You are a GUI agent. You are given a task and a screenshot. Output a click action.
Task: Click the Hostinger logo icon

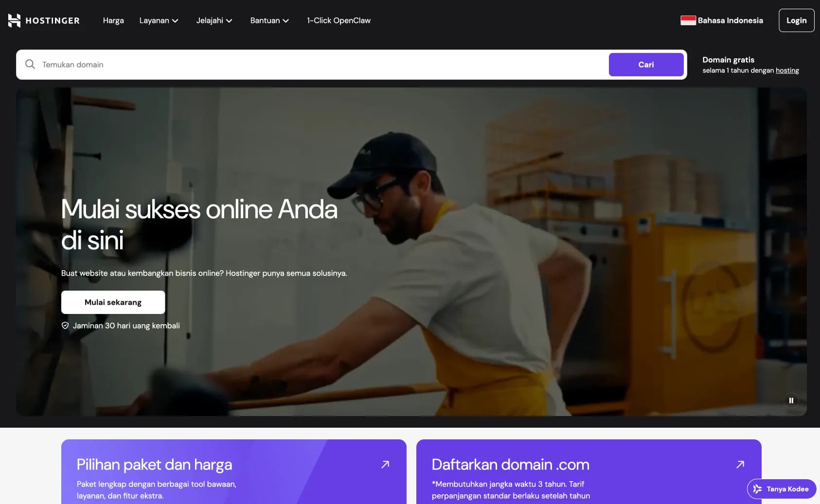[x=14, y=20]
